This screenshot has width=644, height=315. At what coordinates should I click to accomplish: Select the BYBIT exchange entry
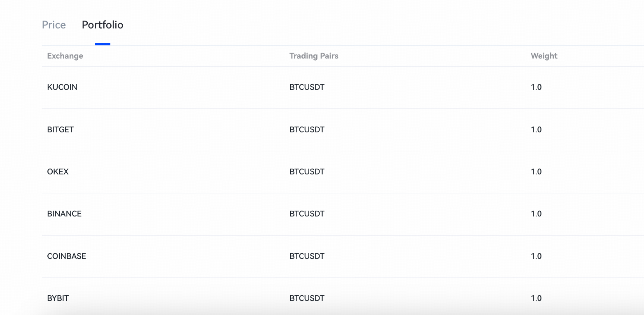58,298
